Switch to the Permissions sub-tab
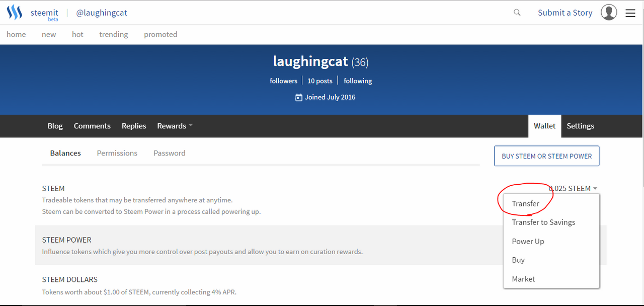The height and width of the screenshot is (306, 644). tap(117, 153)
